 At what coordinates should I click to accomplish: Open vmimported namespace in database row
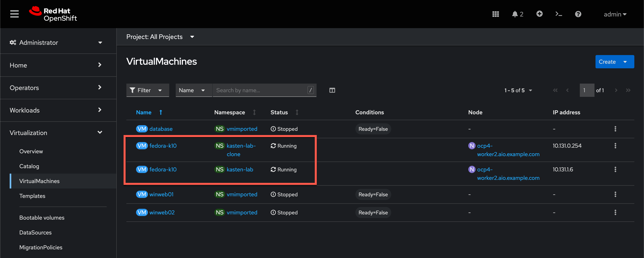tap(242, 129)
